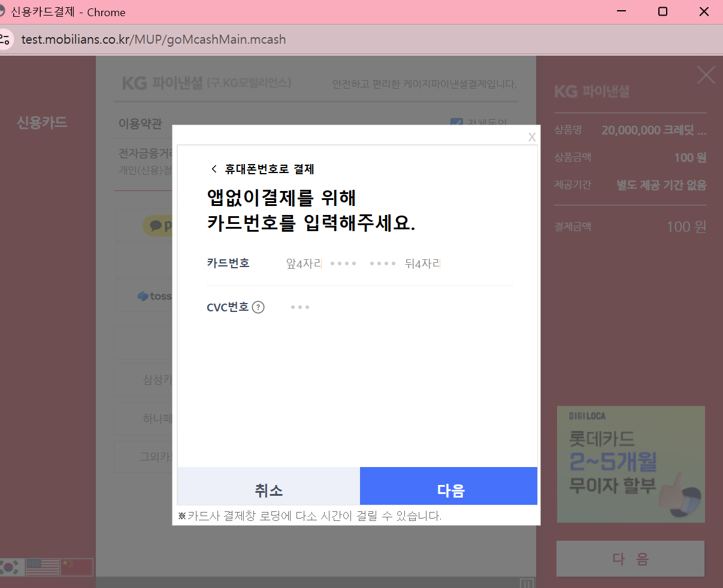Click the 이용약관 heading text
This screenshot has height=588, width=723.
[x=140, y=123]
